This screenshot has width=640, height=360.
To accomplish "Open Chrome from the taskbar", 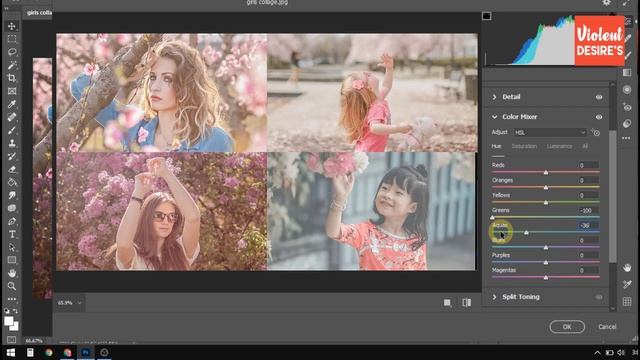I will click(49, 353).
